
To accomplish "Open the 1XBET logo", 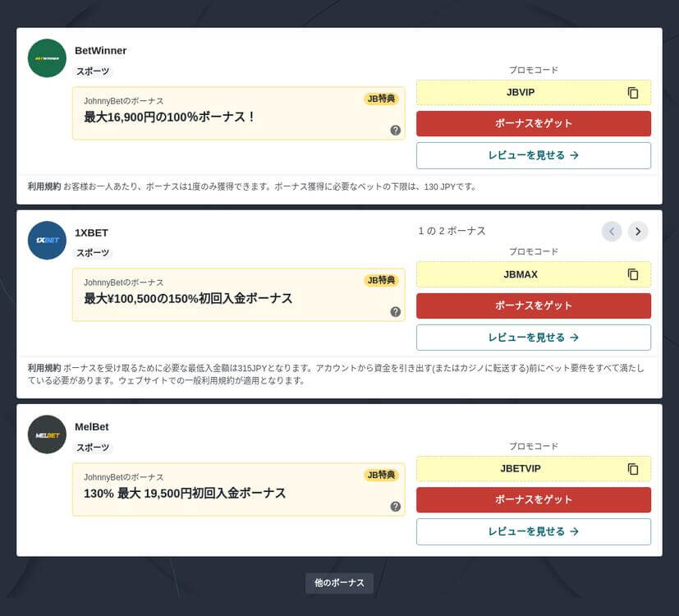I will tap(47, 240).
